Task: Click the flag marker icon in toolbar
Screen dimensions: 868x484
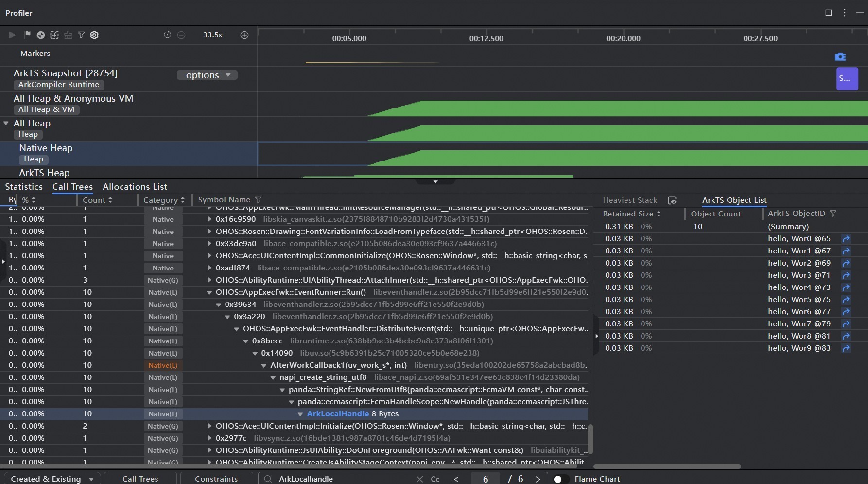Action: (27, 35)
